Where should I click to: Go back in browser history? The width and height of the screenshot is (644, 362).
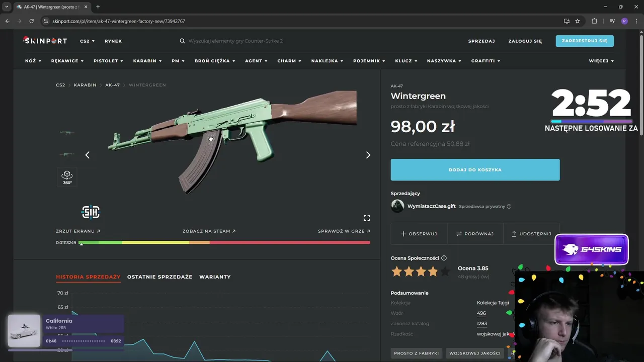pos(7,21)
